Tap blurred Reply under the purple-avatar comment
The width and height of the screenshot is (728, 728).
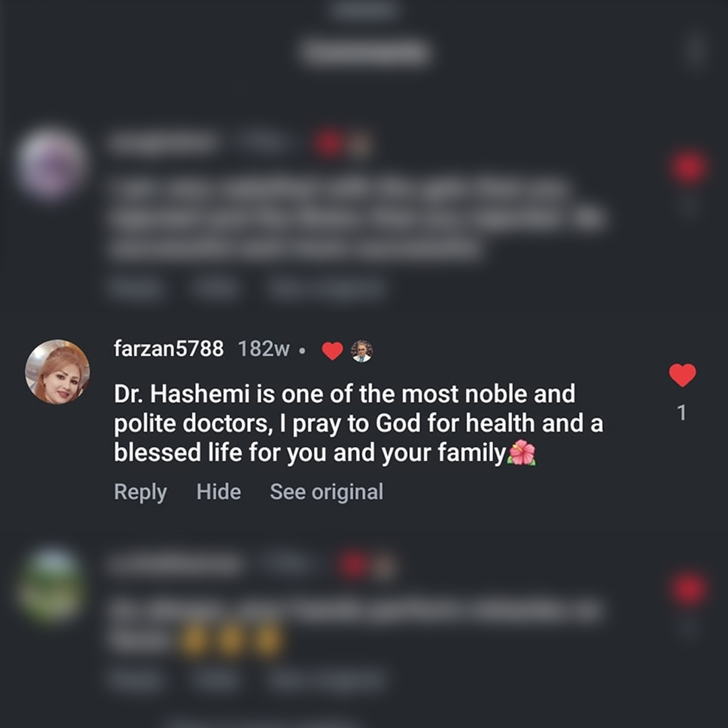tap(135, 288)
